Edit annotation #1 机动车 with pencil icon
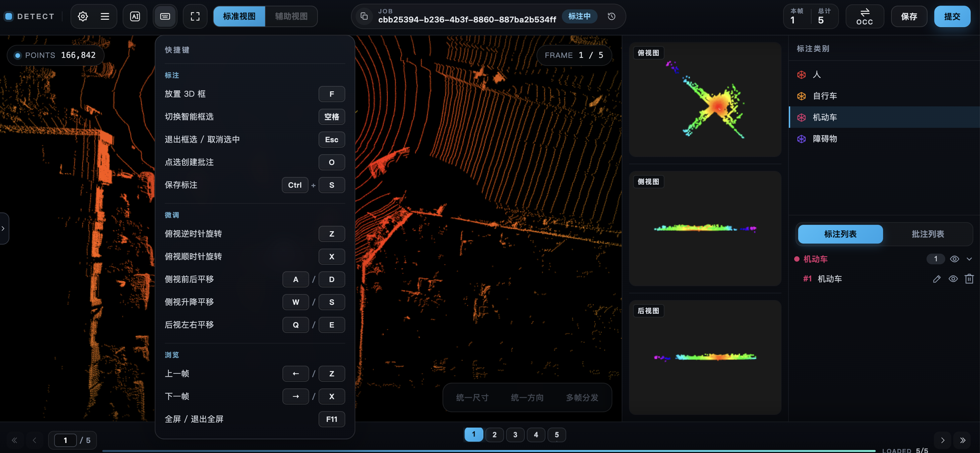 click(x=937, y=279)
